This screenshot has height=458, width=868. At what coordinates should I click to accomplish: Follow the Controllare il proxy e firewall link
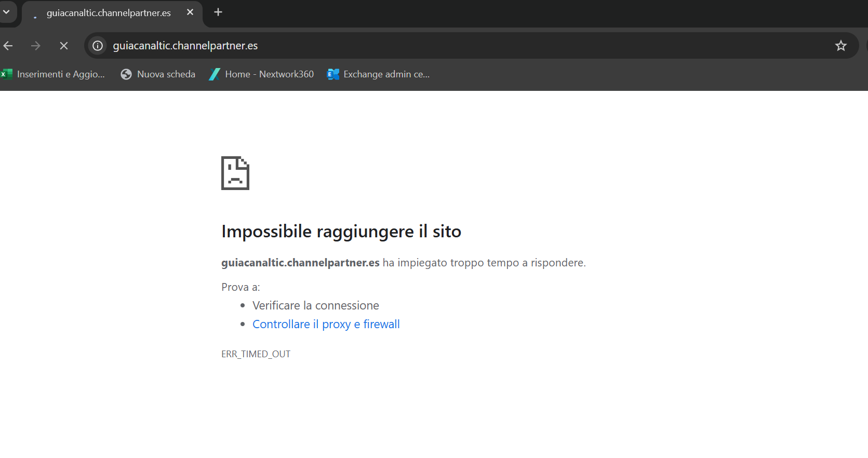pos(326,324)
